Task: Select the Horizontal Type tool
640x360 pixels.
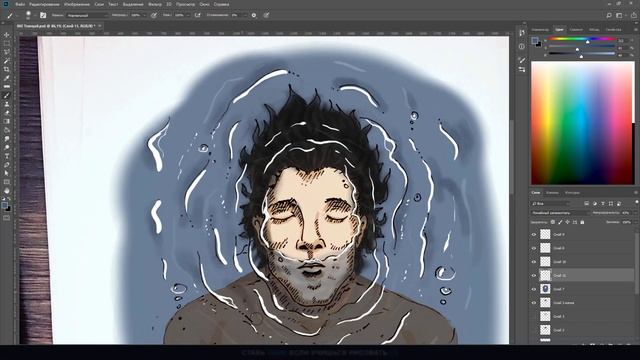Action: (7, 156)
